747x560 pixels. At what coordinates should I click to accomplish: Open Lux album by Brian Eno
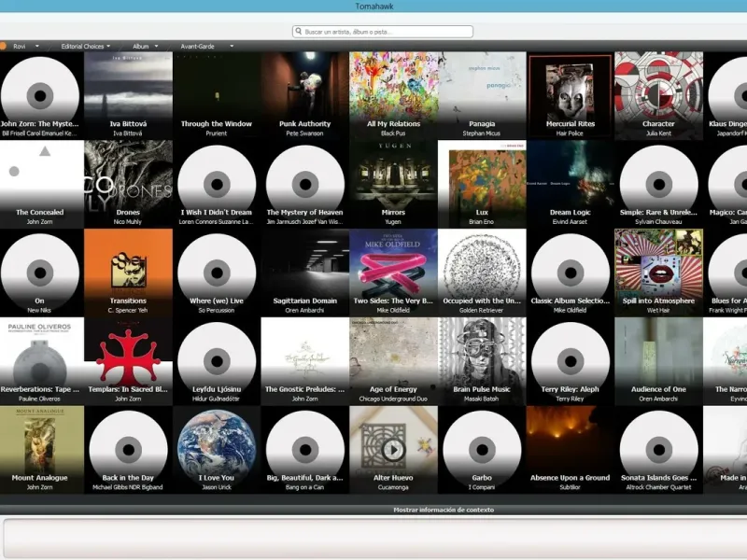482,184
